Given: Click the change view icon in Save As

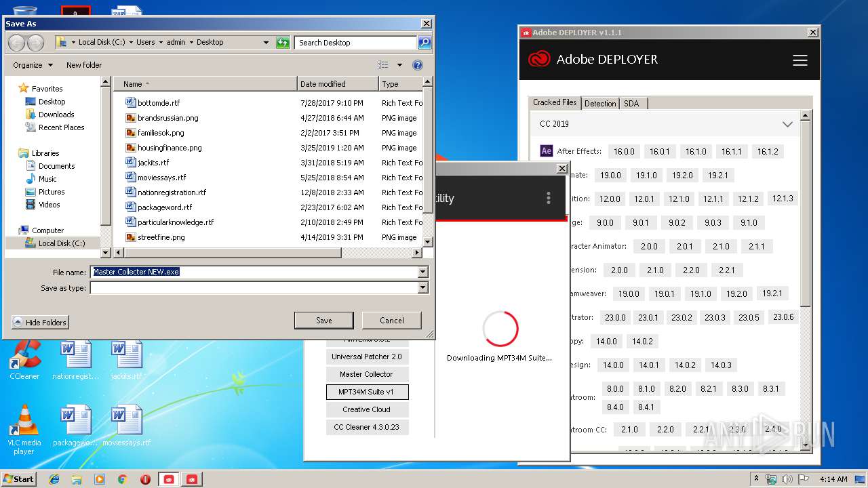Looking at the screenshot, I should point(383,65).
